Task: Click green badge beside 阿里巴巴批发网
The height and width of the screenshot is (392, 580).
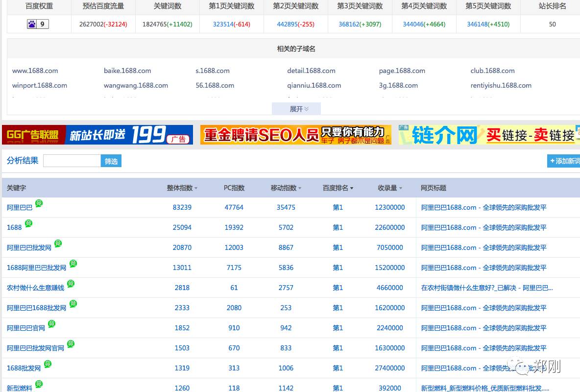Action: click(58, 243)
